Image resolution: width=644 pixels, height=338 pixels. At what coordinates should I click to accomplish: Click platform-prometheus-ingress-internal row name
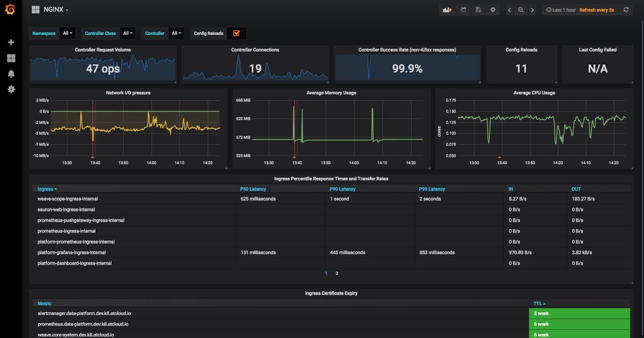point(76,242)
